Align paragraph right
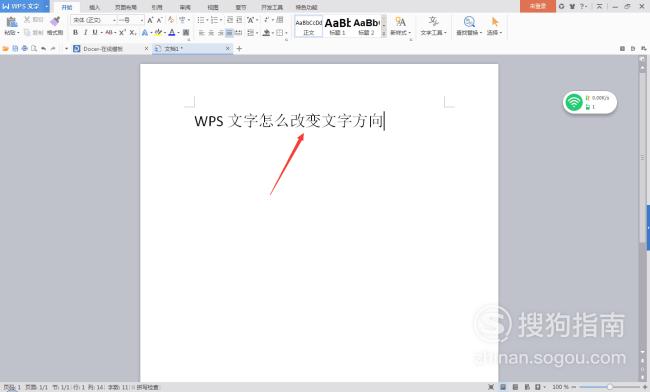This screenshot has height=392, width=650. point(221,33)
